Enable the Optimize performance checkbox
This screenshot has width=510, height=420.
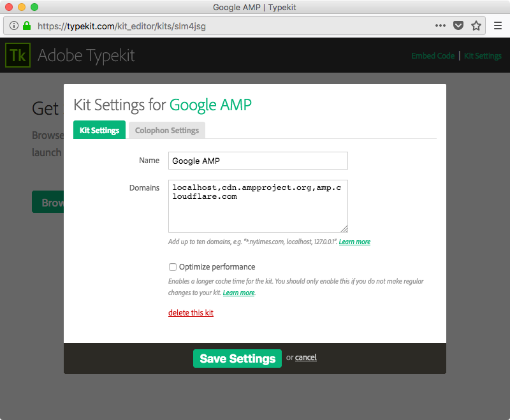pyautogui.click(x=172, y=267)
